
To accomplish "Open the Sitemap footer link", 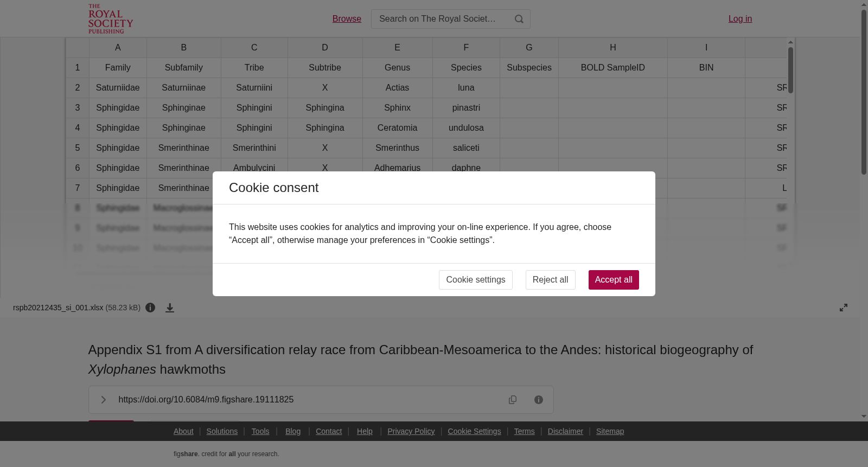I will tap(610, 431).
